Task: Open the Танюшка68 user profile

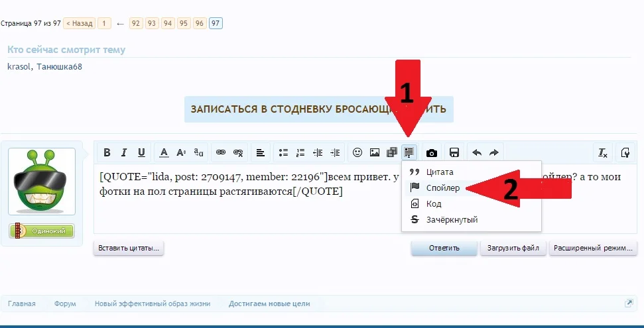Action: coord(60,66)
